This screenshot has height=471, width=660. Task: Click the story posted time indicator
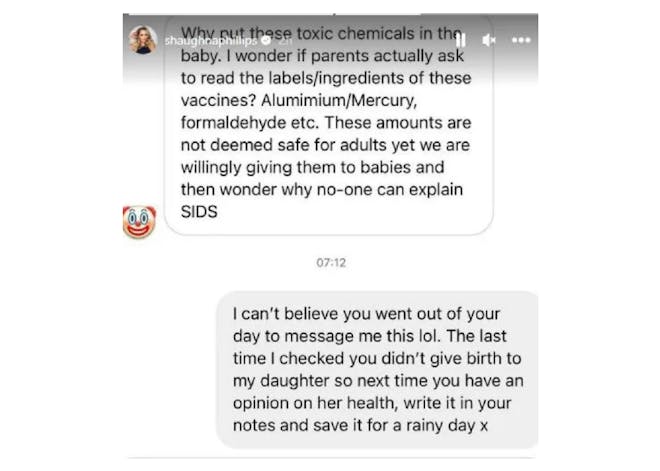285,41
